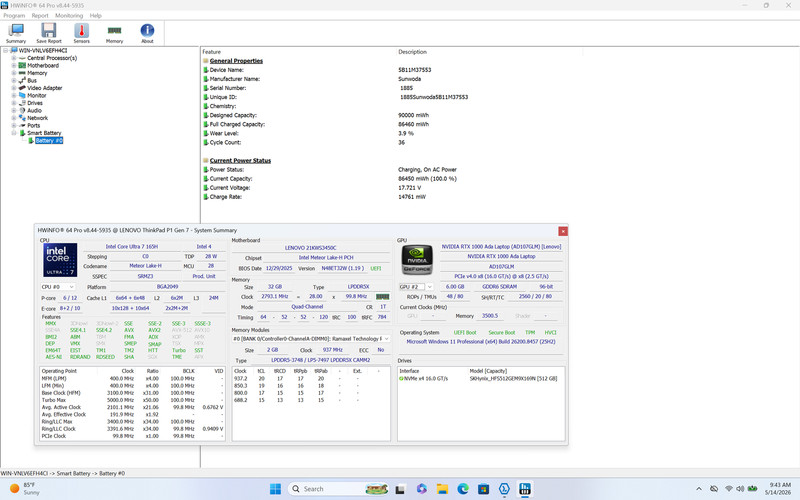Viewport: 800px width, 500px height.
Task: Open the Report menu
Action: [x=40, y=16]
